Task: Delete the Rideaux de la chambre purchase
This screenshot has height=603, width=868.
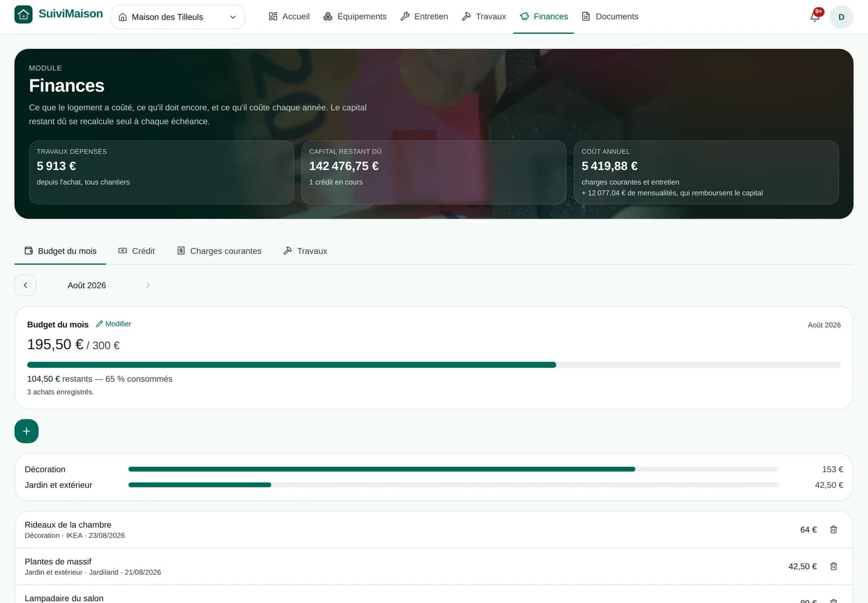Action: pyautogui.click(x=833, y=530)
